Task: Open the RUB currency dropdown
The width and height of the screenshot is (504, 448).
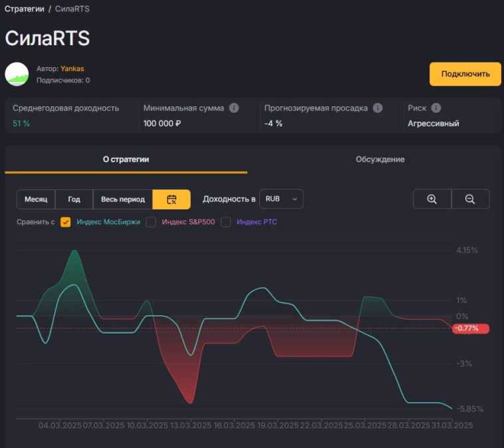Action: click(281, 199)
